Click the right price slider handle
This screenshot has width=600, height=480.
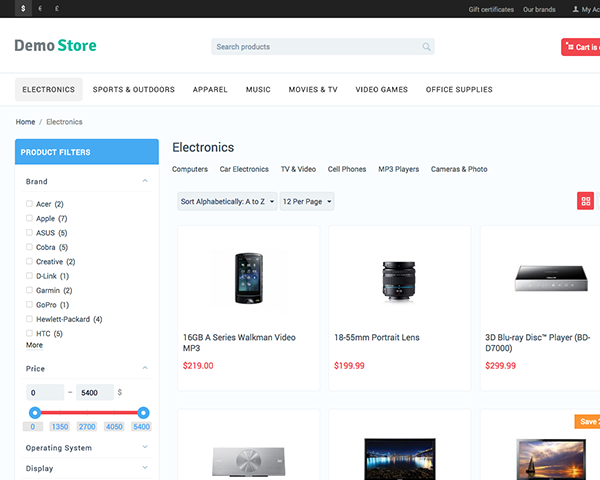(143, 413)
